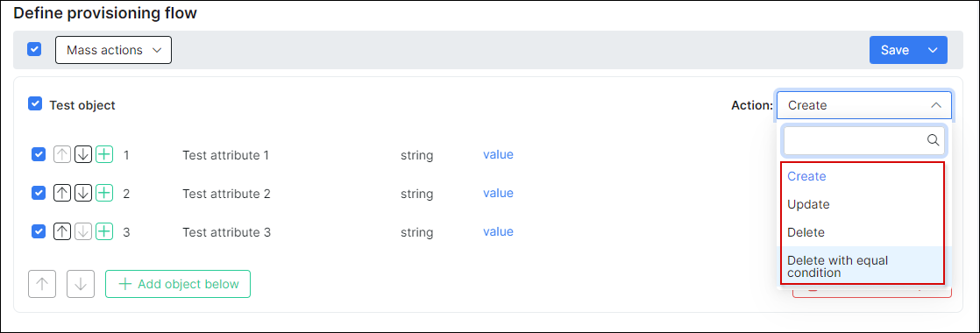Click green plus icon beside Test attribute 1

(x=104, y=154)
